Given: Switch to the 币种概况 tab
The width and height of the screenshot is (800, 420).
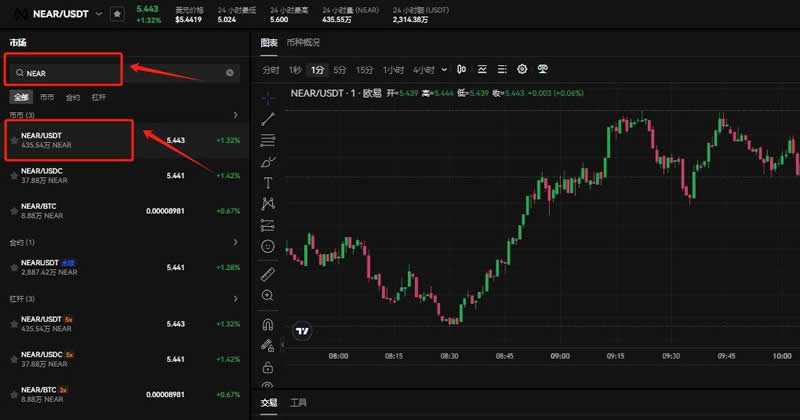Looking at the screenshot, I should tap(303, 43).
